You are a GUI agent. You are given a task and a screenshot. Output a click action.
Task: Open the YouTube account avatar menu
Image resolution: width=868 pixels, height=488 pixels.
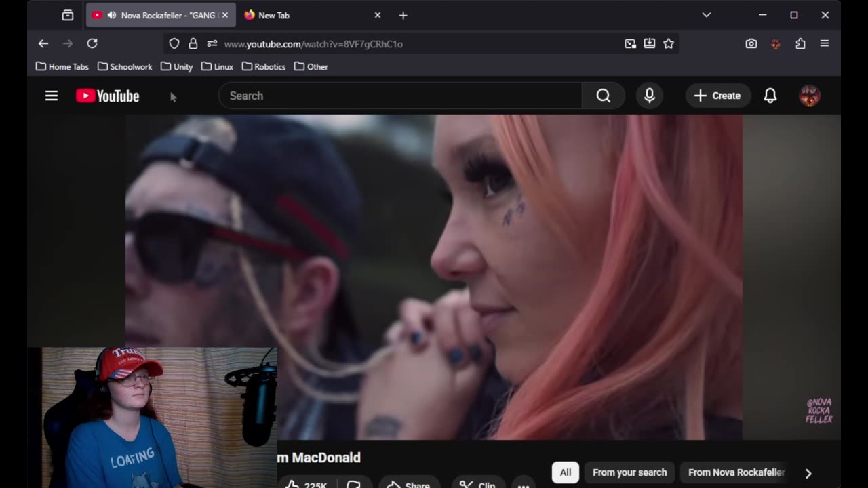[810, 96]
